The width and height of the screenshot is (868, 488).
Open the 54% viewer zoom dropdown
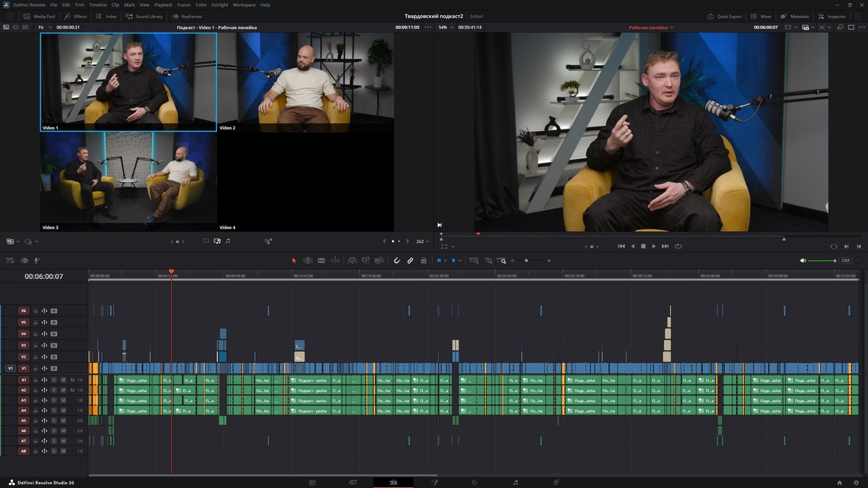coord(446,27)
